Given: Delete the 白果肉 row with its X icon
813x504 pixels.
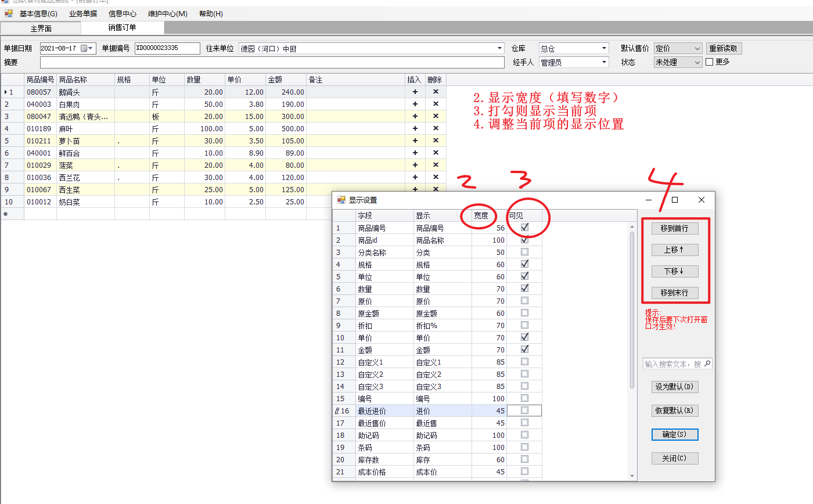Looking at the screenshot, I should point(436,104).
